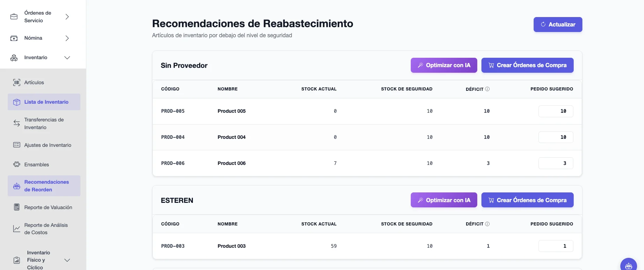Open Ajustes de Inventario page

pyautogui.click(x=48, y=145)
